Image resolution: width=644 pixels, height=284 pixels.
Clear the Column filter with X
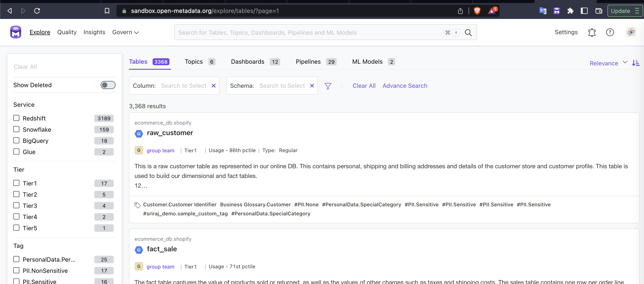coord(213,86)
